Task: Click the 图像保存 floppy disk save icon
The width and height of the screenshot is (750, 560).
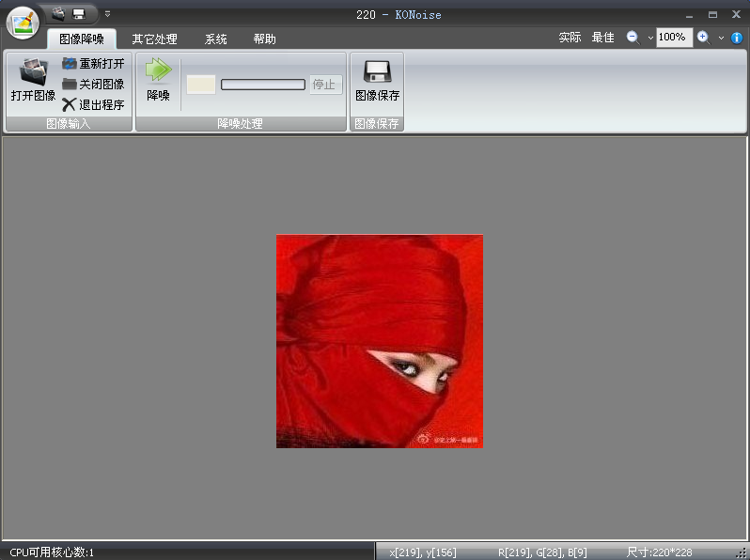Action: (x=377, y=72)
